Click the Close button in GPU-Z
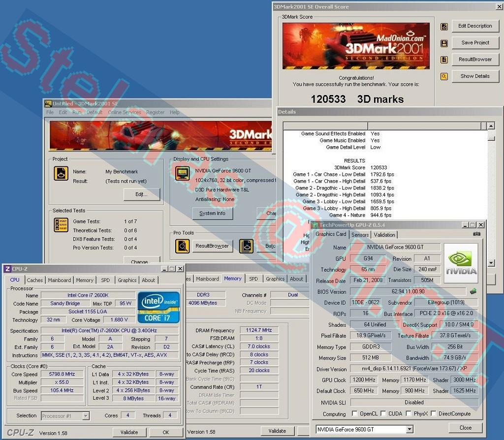This screenshot has height=440, width=504. click(x=466, y=428)
